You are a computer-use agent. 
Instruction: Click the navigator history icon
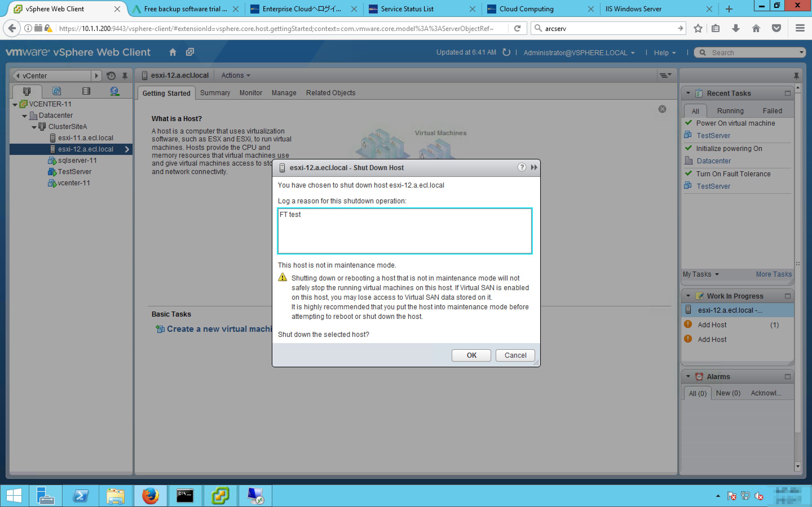pyautogui.click(x=111, y=76)
